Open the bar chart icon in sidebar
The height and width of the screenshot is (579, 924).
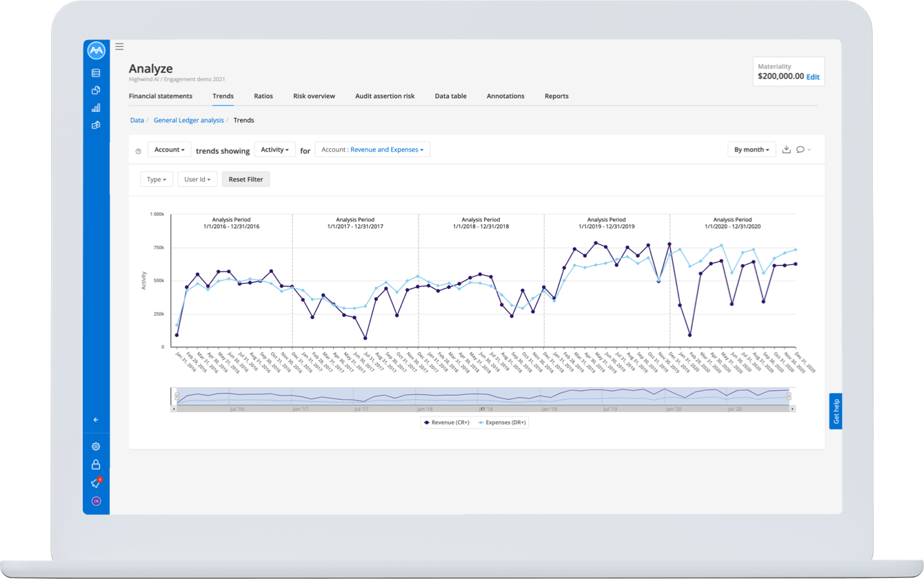(96, 108)
